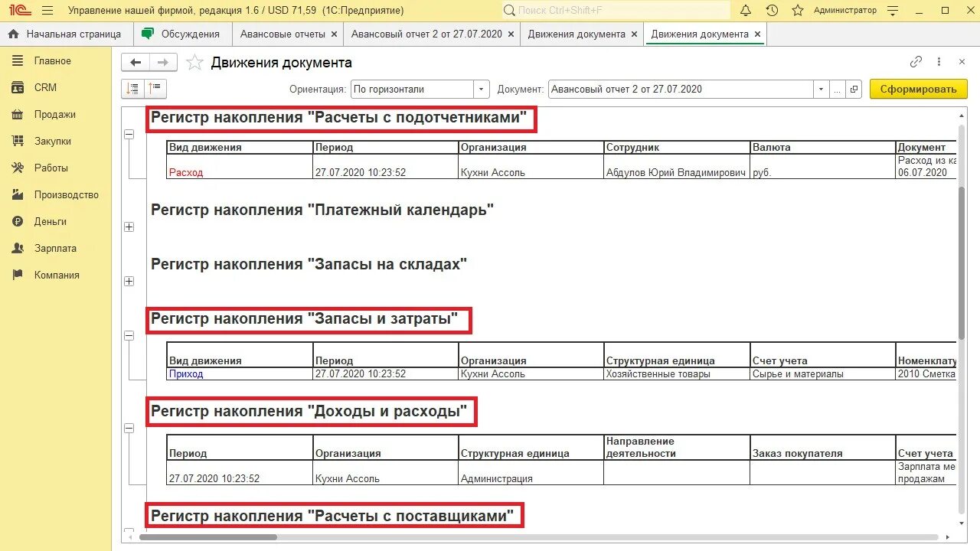
Task: Expand the Запасы на складах group
Action: click(x=129, y=281)
